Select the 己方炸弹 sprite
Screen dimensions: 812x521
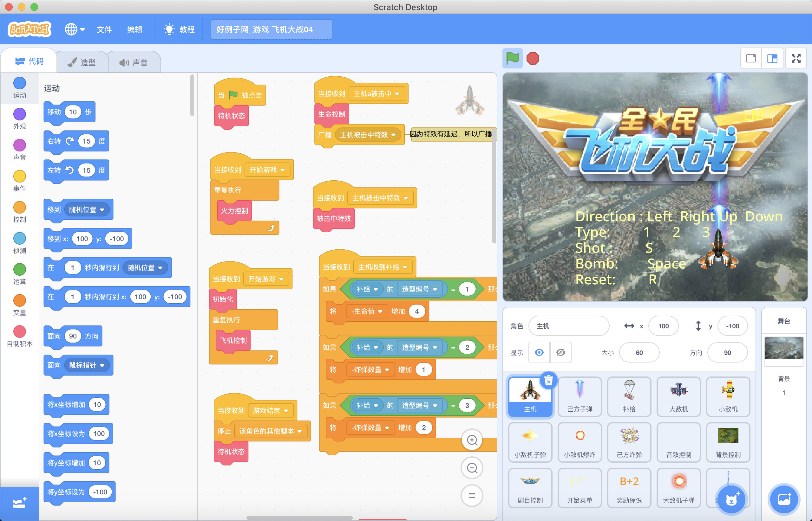tap(629, 442)
